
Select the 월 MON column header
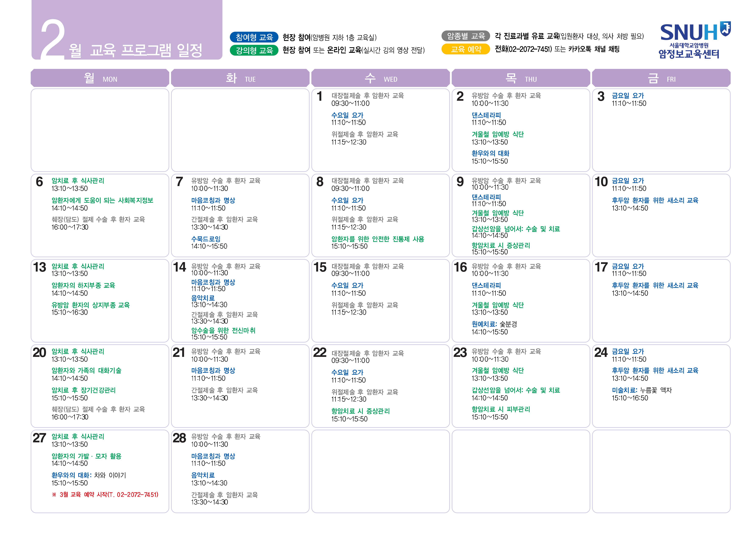click(x=100, y=78)
